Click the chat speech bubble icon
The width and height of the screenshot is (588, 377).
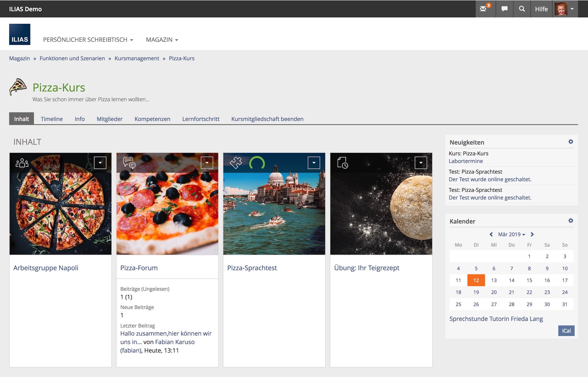pos(504,9)
